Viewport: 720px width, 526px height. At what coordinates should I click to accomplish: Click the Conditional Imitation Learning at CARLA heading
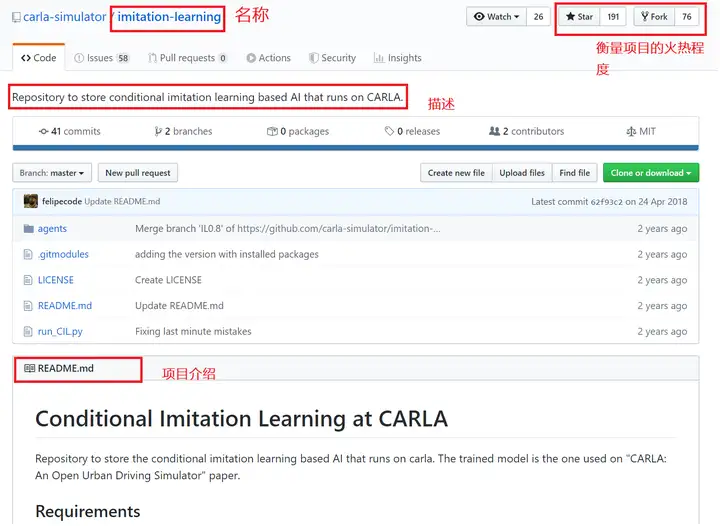242,419
